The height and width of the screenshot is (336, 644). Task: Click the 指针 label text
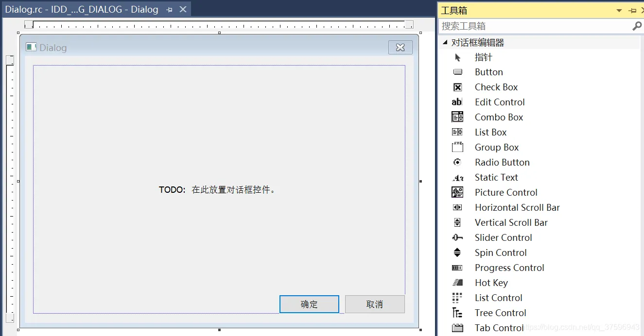click(484, 57)
